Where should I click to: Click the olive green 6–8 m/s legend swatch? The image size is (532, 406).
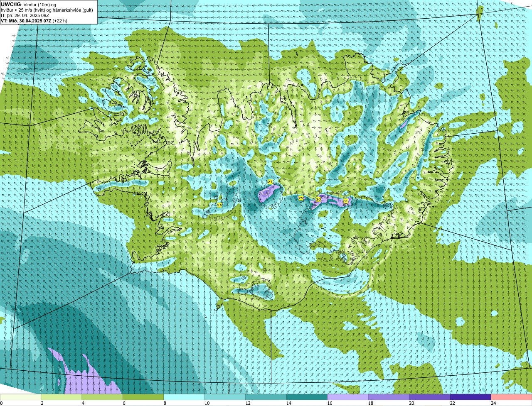[143, 397]
